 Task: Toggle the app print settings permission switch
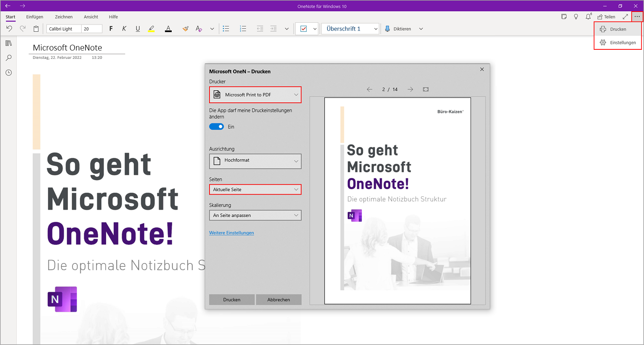[x=216, y=127]
